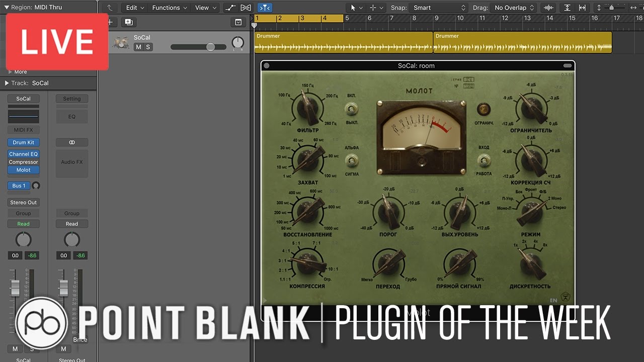This screenshot has width=644, height=362.
Task: Open the Functions menu
Action: tap(170, 8)
